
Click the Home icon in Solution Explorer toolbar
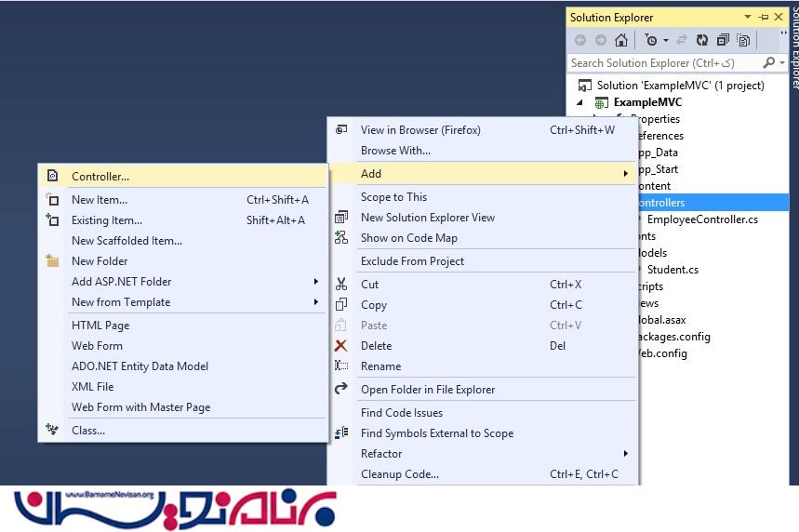tap(621, 40)
